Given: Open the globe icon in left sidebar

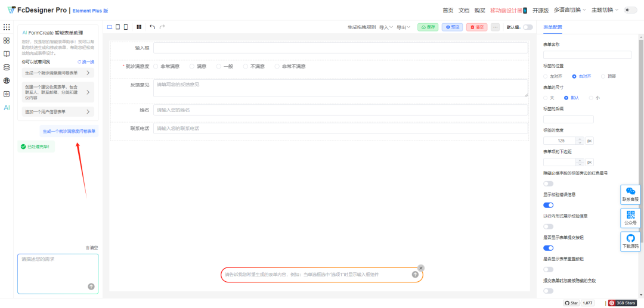Looking at the screenshot, I should [7, 81].
